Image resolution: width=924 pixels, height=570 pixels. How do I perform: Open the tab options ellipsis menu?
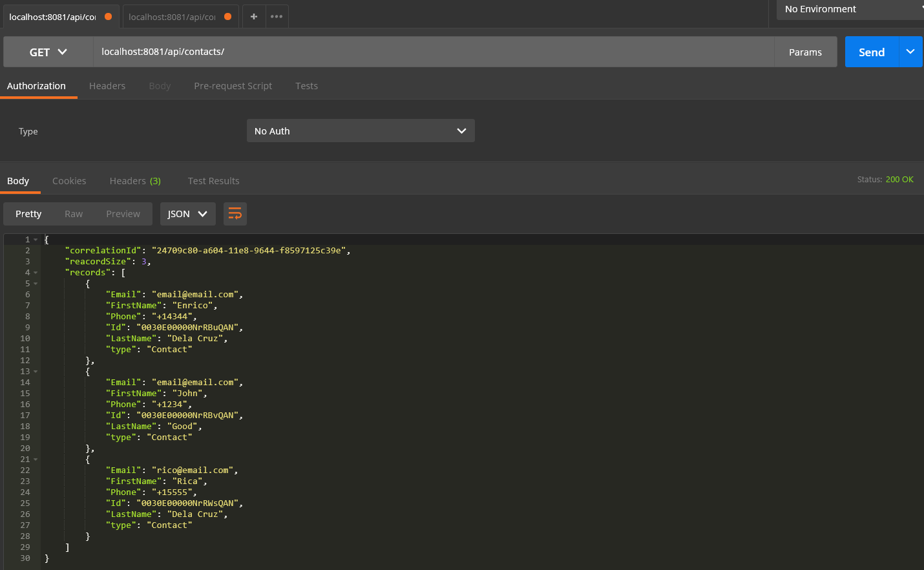pyautogui.click(x=277, y=17)
